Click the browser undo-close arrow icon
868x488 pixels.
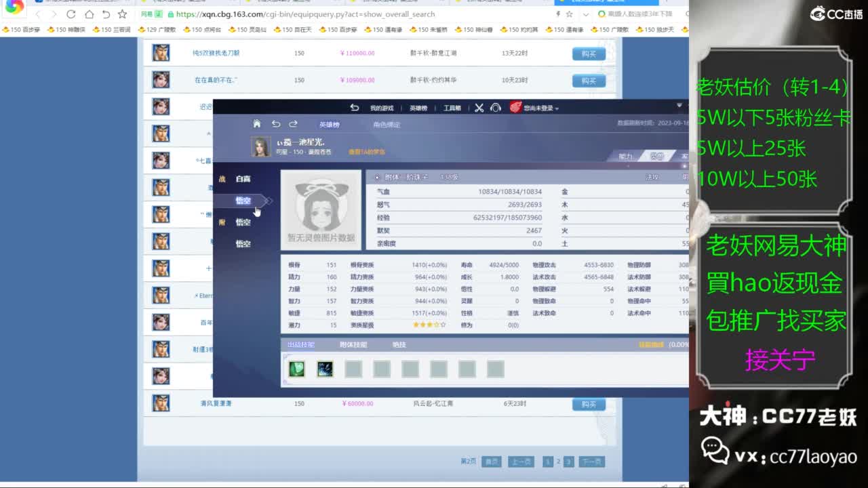pos(106,14)
